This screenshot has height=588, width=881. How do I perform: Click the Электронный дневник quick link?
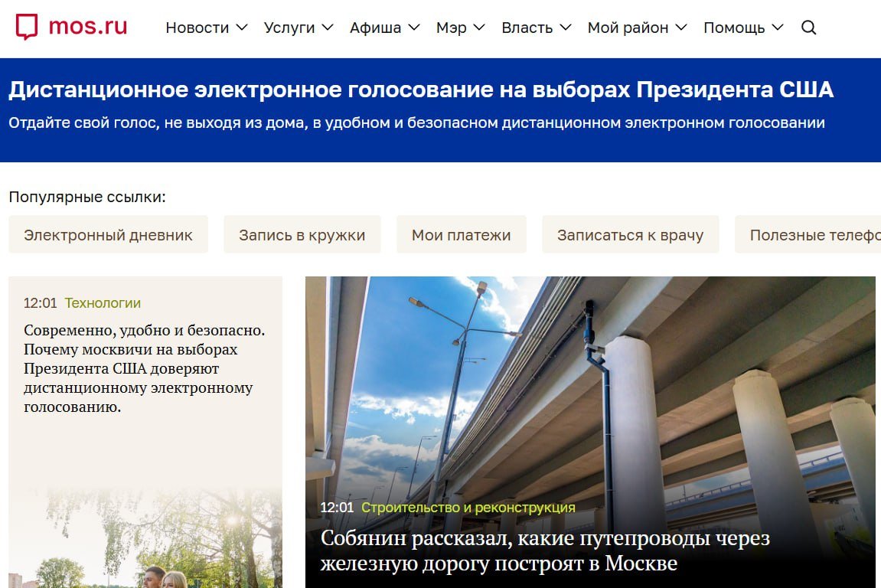(x=108, y=235)
